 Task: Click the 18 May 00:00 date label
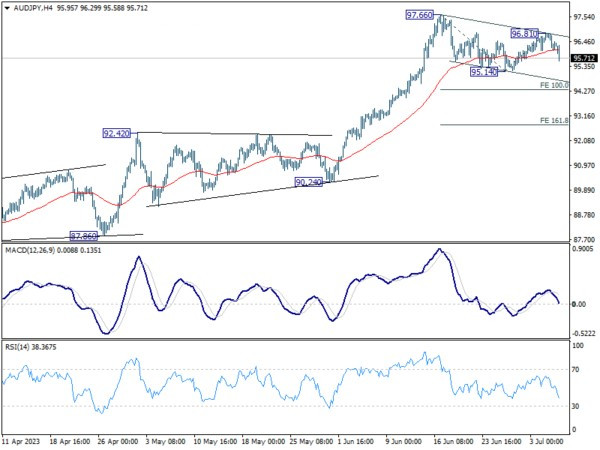click(x=263, y=441)
